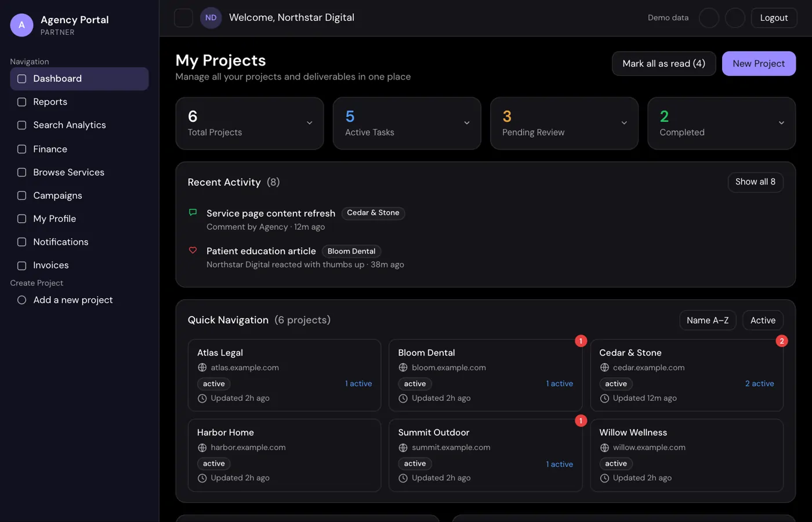Click the atlas.example.com text
This screenshot has height=522, width=812.
[x=245, y=368]
